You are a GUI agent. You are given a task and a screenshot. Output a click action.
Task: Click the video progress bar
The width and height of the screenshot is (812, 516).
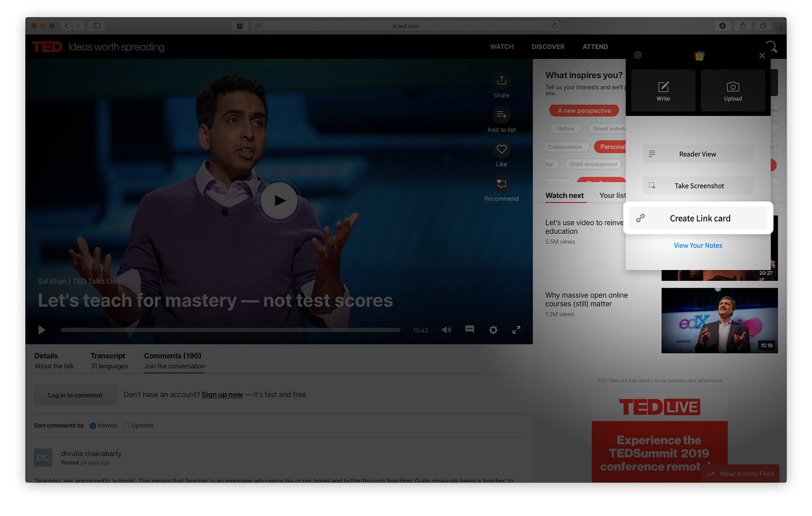point(231,330)
